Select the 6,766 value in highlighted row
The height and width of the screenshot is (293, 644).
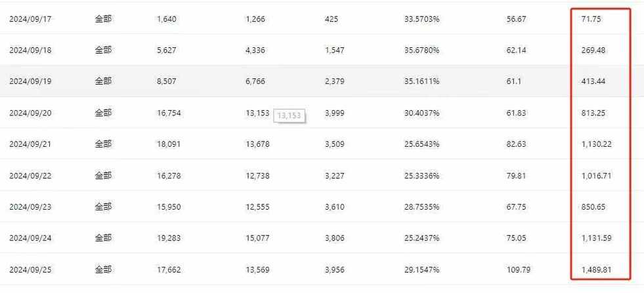point(255,82)
